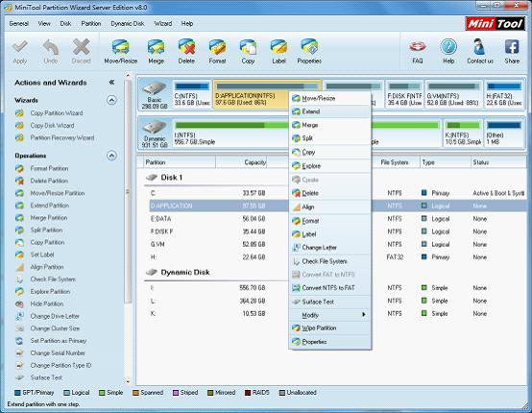Select the Dynamic 931.51 GB disk icon
The height and width of the screenshot is (413, 532).
155,134
